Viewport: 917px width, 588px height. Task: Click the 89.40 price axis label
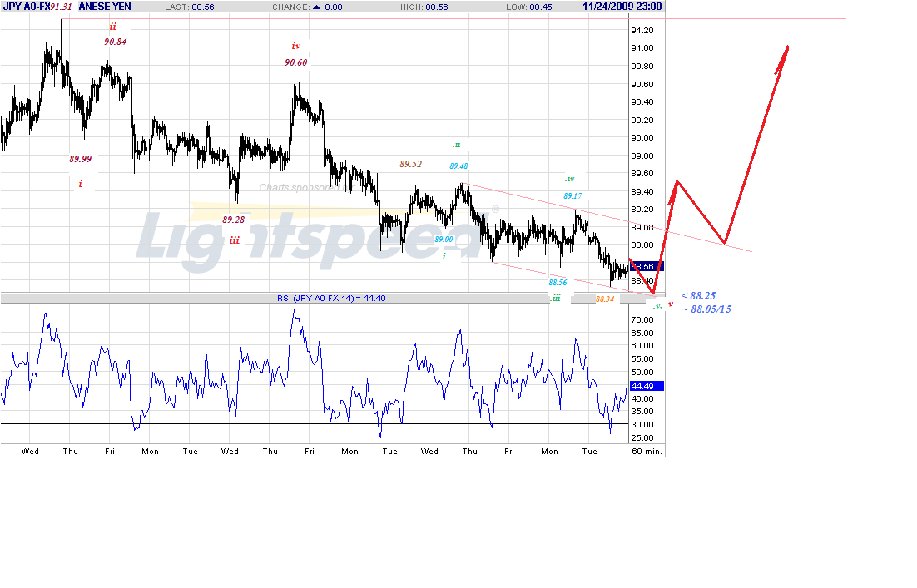click(642, 192)
